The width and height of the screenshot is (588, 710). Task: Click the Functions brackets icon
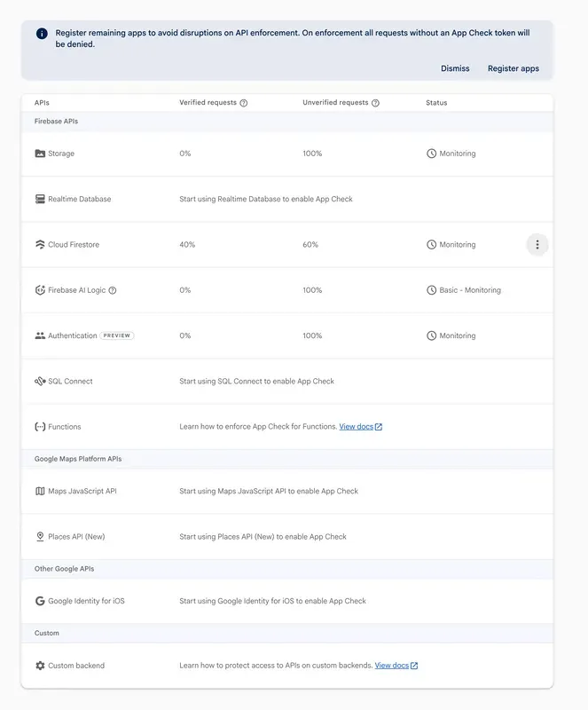[40, 427]
